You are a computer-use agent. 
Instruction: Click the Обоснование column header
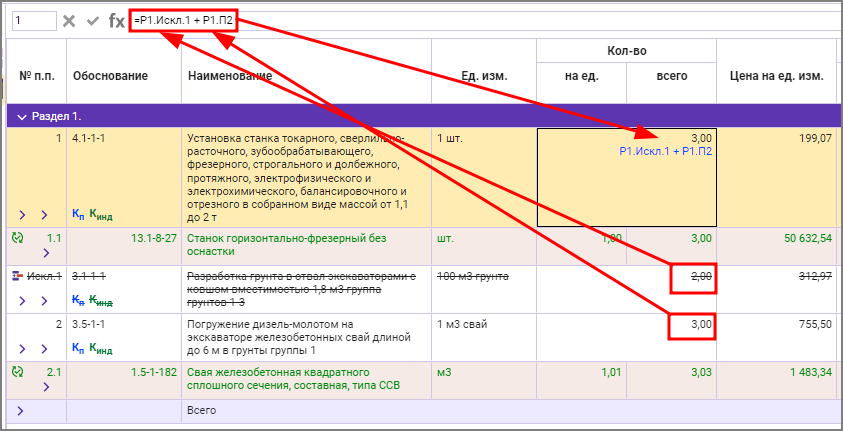pyautogui.click(x=110, y=76)
